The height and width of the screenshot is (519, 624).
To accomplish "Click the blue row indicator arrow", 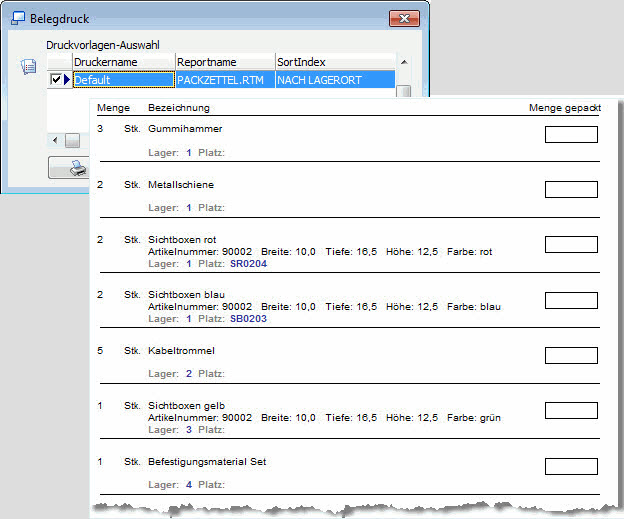I will click(67, 79).
